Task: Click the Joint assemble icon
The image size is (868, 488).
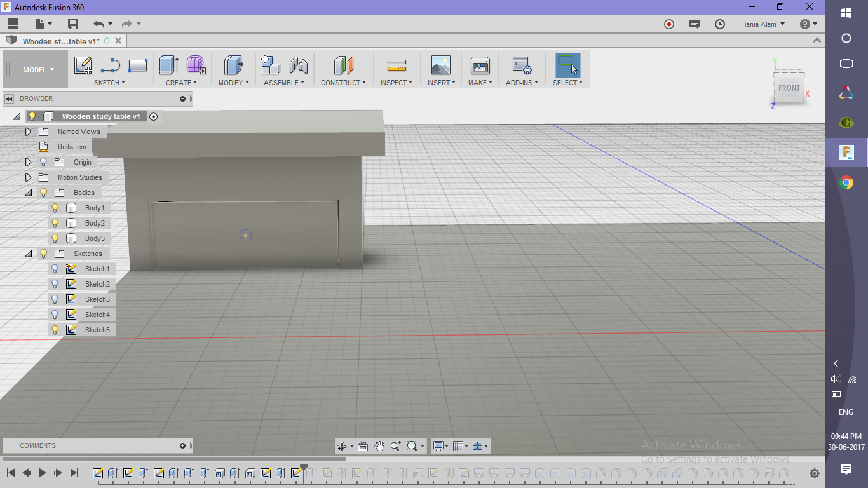Action: coord(298,65)
